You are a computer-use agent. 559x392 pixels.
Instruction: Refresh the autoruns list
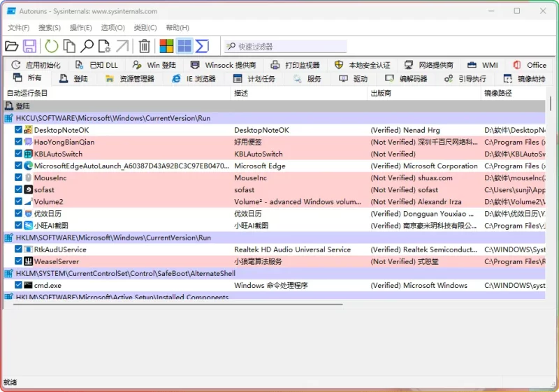(x=52, y=46)
